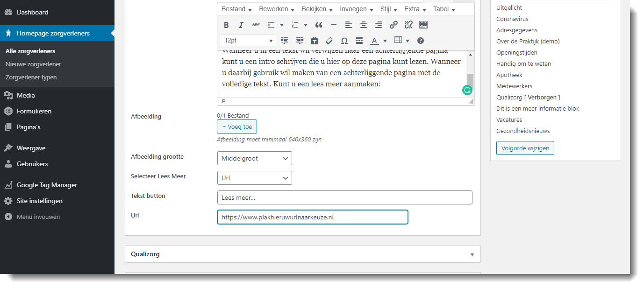This screenshot has width=644, height=288.
Task: Select Coronavirus in block list
Action: [x=512, y=19]
